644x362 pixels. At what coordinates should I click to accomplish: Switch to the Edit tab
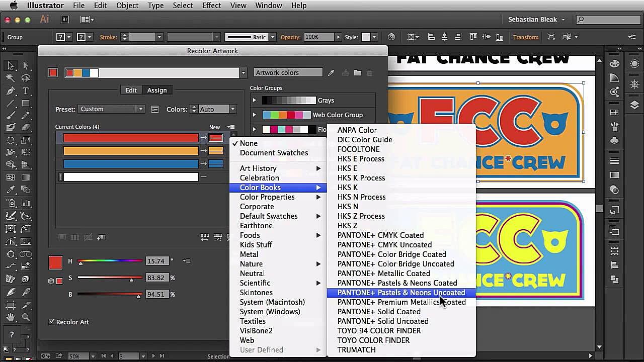[131, 90]
